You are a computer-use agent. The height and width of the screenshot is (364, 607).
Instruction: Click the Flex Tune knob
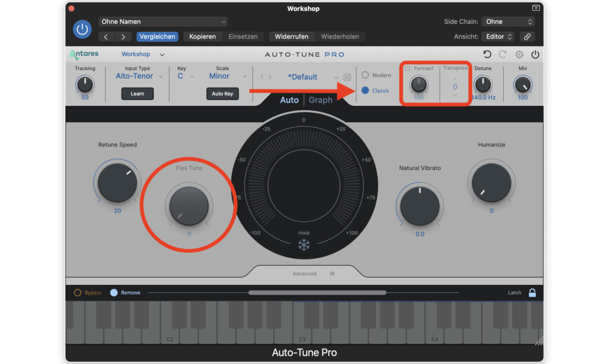click(189, 206)
